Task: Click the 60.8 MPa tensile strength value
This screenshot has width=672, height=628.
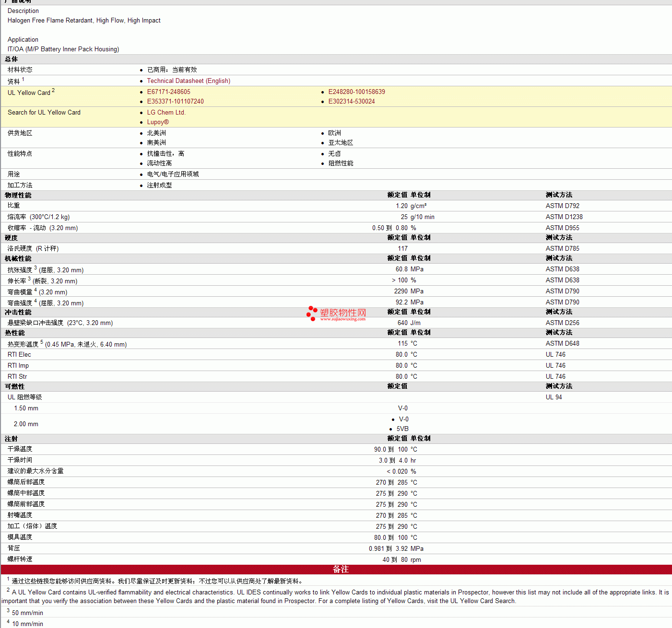Action: 410,269
